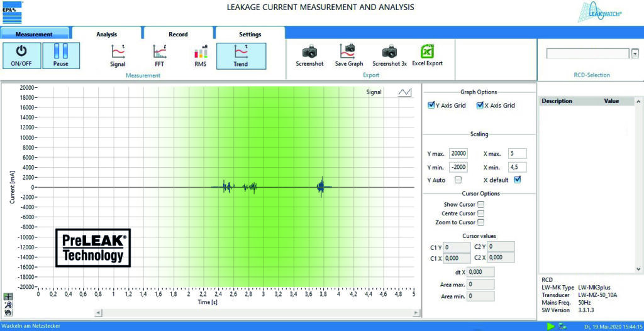Switch to FFT analysis view
Viewport: 644px width, 331px height.
point(159,52)
